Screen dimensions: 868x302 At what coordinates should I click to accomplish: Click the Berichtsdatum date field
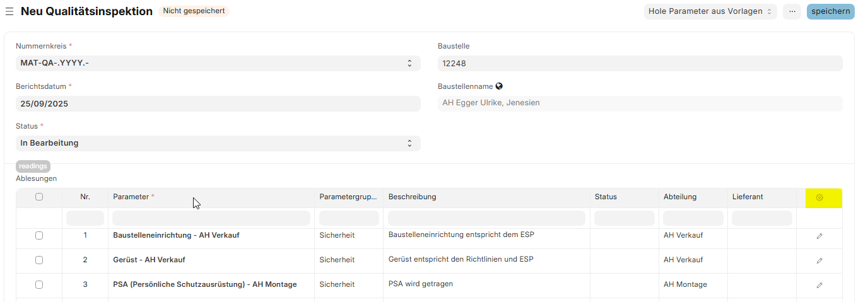(218, 103)
